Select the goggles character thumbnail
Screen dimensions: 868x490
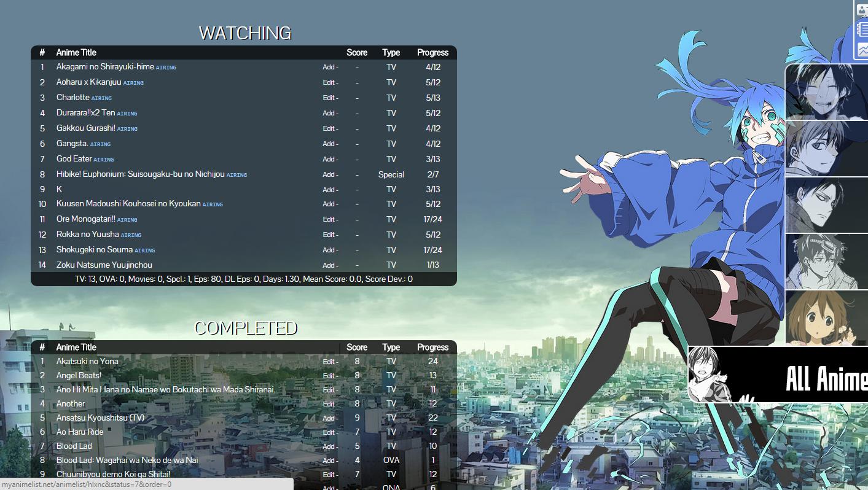click(x=827, y=262)
